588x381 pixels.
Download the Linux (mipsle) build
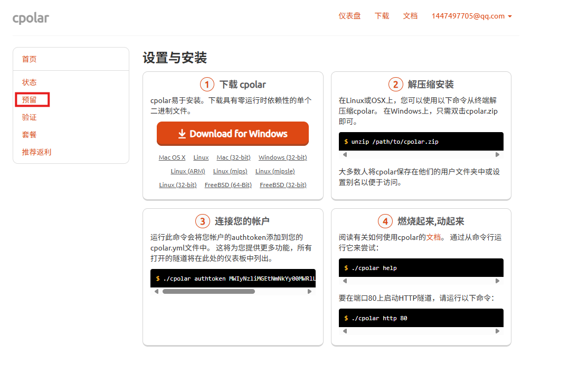point(275,171)
